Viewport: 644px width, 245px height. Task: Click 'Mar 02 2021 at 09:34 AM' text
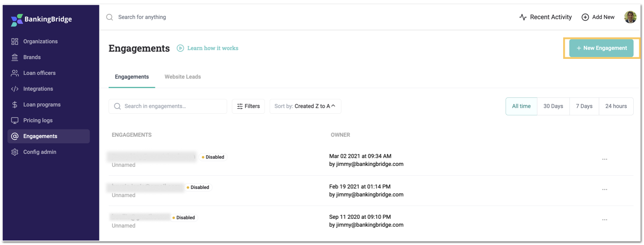click(360, 156)
